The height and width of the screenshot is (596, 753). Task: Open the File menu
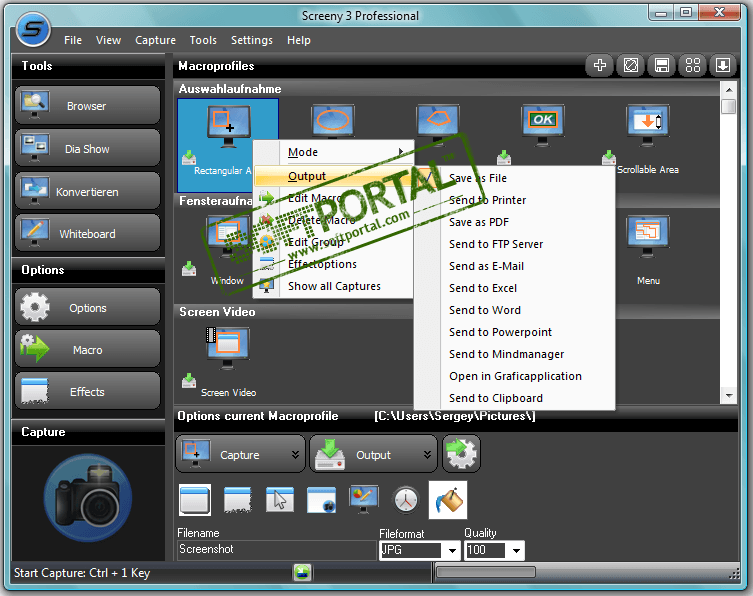point(73,40)
